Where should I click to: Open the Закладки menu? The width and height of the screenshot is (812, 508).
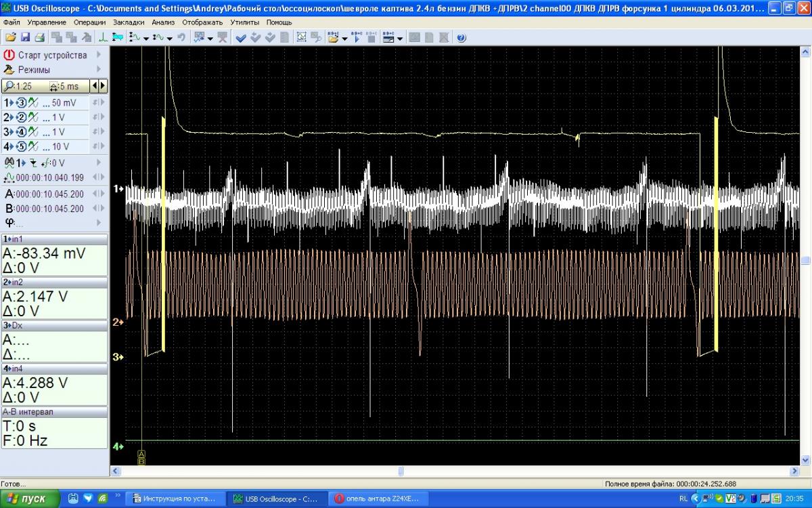click(129, 22)
